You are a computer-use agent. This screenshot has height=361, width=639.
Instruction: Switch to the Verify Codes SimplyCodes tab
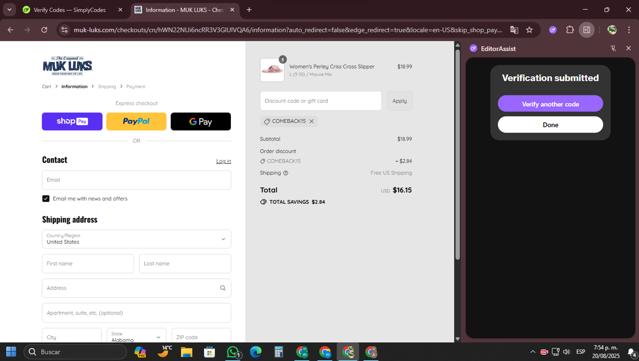coord(69,10)
